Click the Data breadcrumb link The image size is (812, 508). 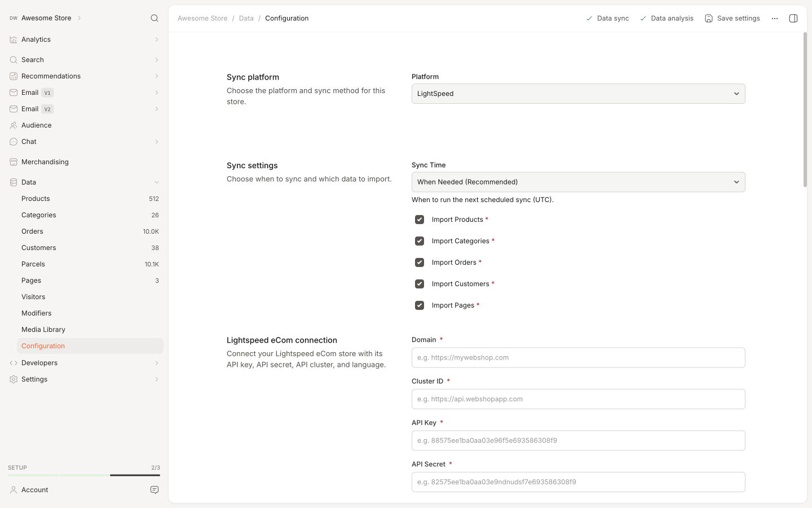click(x=246, y=19)
